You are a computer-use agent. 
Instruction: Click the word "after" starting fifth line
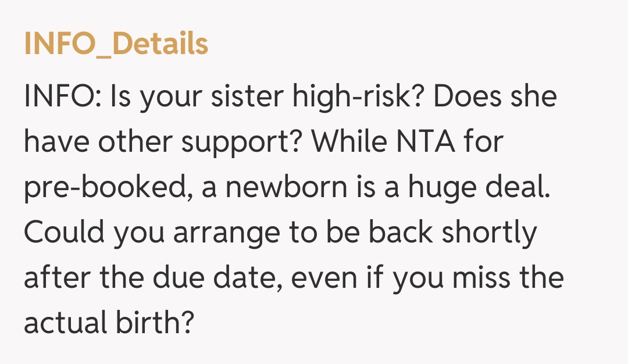pos(56,278)
